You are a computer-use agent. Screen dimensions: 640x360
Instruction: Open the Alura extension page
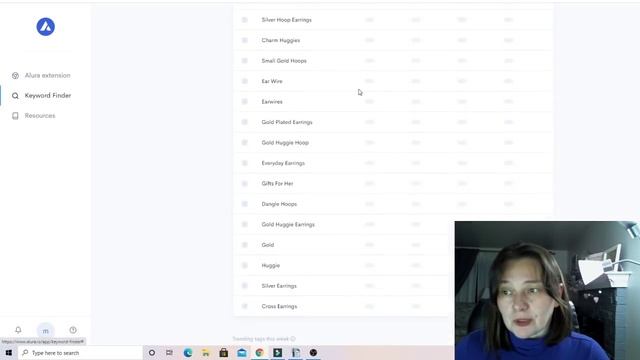pyautogui.click(x=47, y=76)
